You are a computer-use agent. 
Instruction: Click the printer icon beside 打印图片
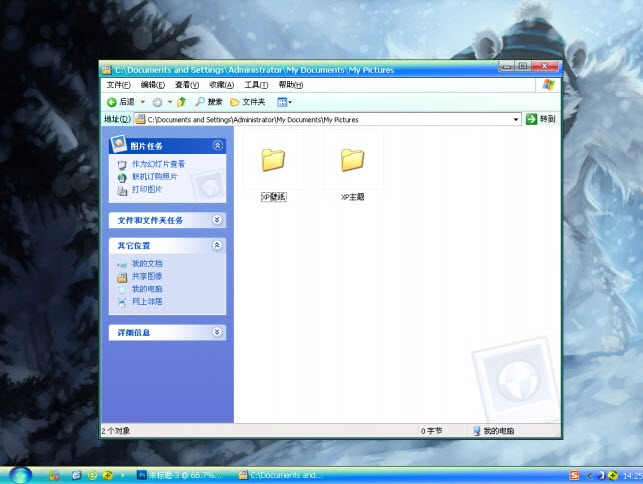click(x=122, y=191)
